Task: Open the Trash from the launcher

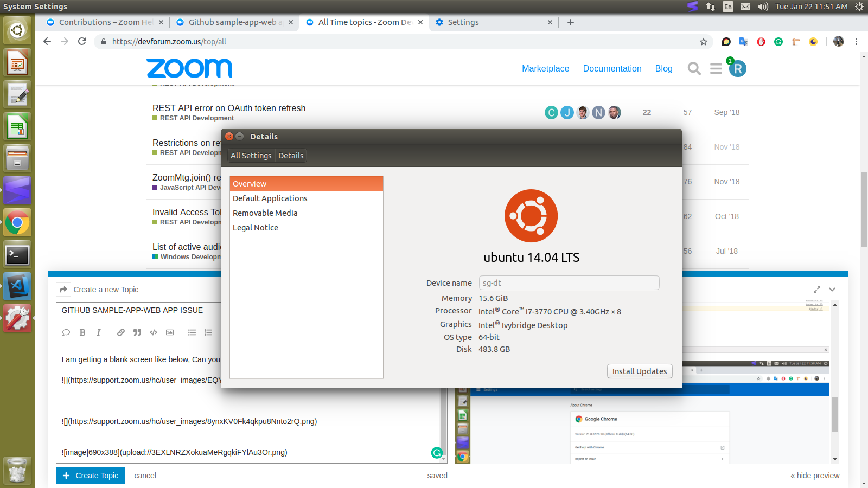Action: click(x=17, y=470)
